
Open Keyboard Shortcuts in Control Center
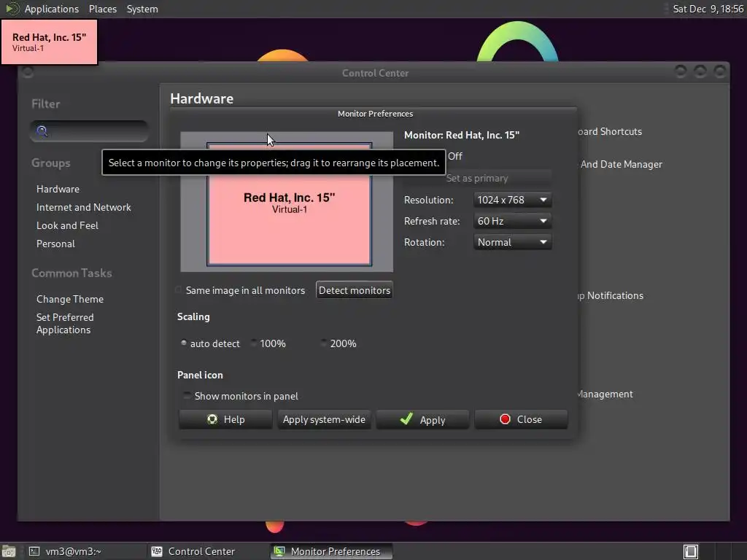[610, 131]
